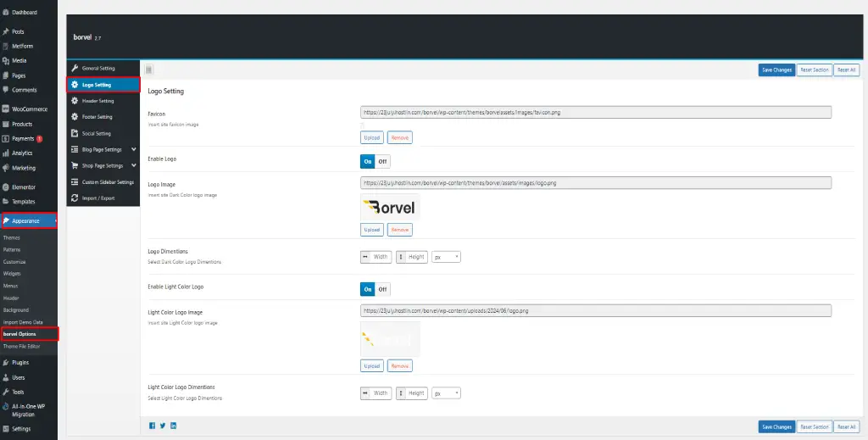Turn Enable Light Color Logo off
This screenshot has height=440, width=868.
click(382, 289)
